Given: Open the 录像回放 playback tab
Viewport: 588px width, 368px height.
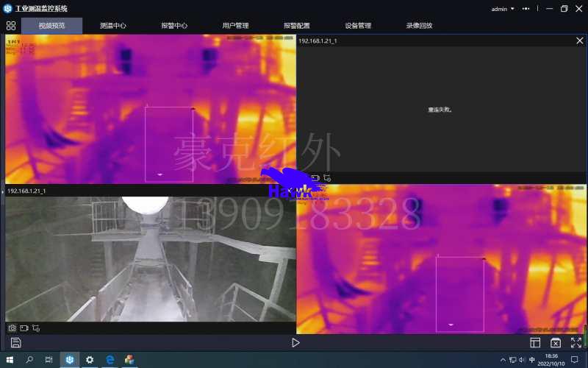Looking at the screenshot, I should pos(419,25).
